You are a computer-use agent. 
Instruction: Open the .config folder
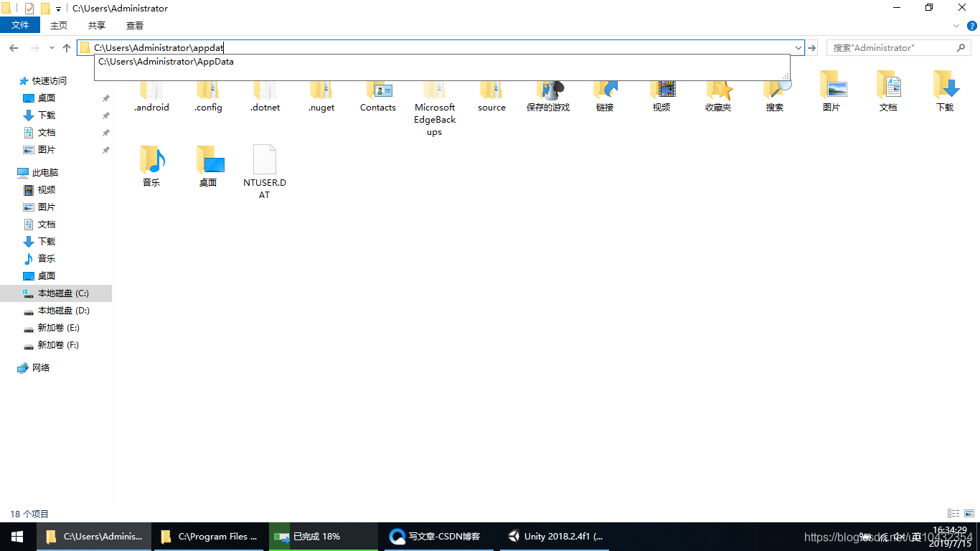(x=208, y=96)
